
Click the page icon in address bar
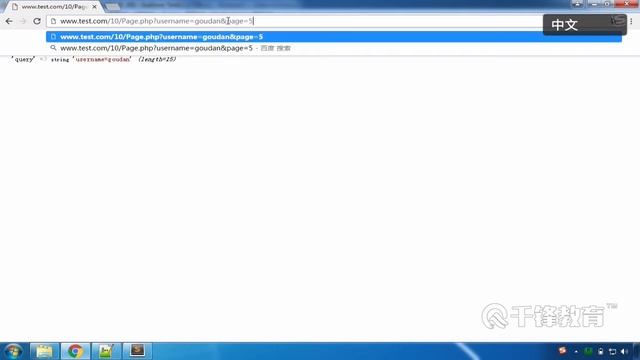53,21
